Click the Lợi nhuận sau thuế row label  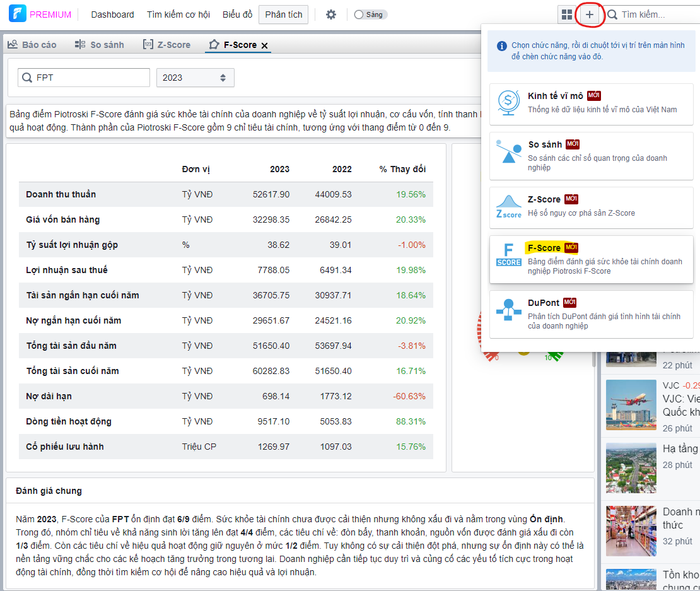click(x=66, y=270)
